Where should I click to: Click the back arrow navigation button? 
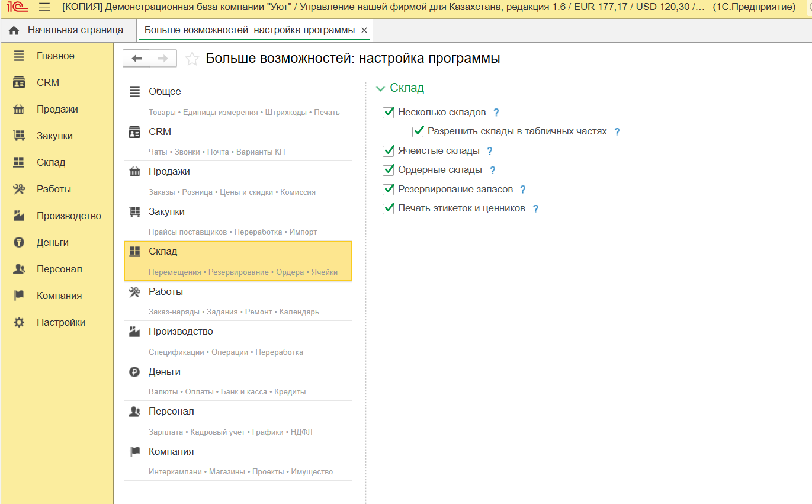point(137,58)
